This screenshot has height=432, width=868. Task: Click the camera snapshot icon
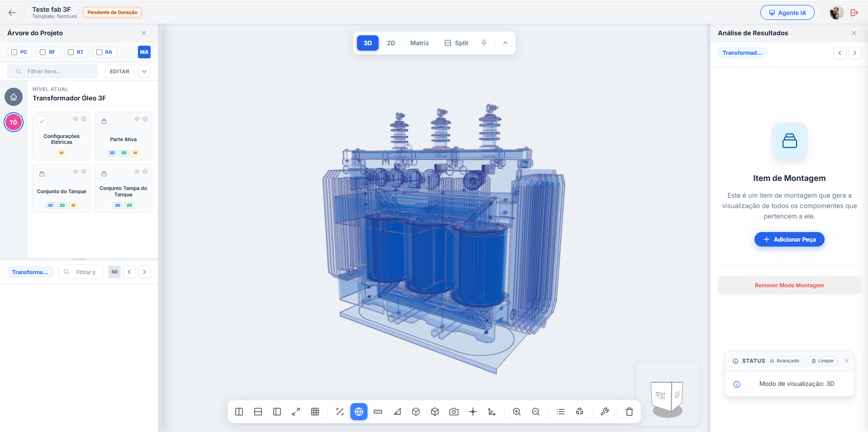point(454,412)
